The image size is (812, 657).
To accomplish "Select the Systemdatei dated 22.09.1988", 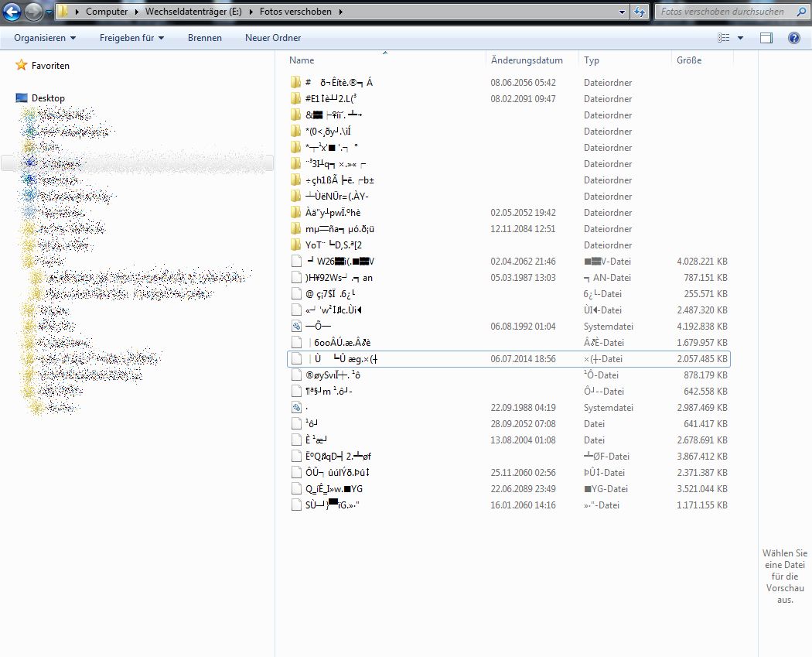I will point(307,408).
